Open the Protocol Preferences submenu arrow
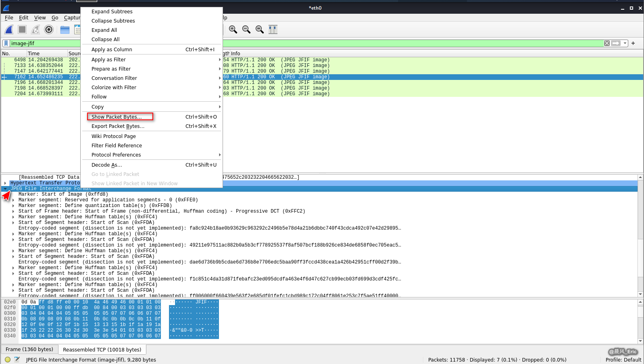The height and width of the screenshot is (364, 644). pos(220,155)
